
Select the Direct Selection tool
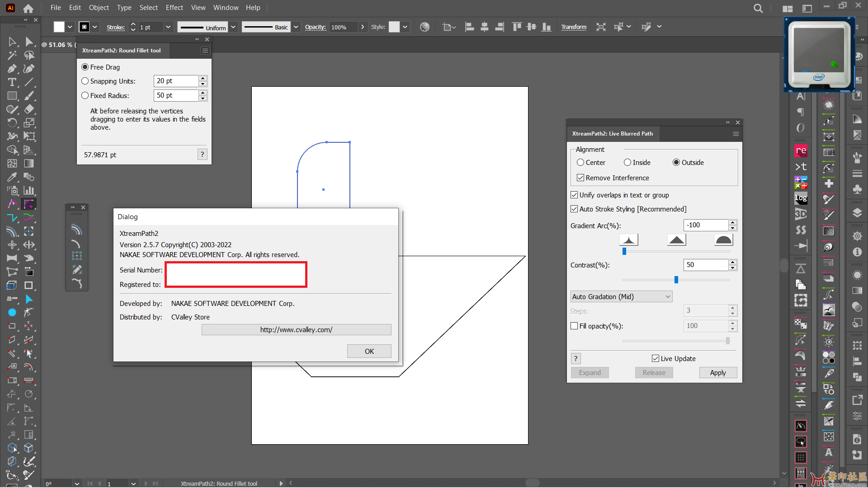coord(29,42)
